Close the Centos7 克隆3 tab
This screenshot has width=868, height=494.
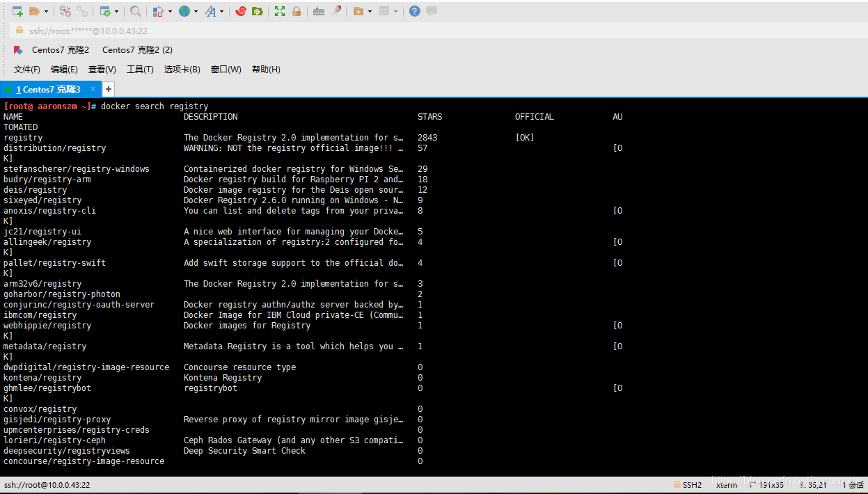[x=93, y=89]
